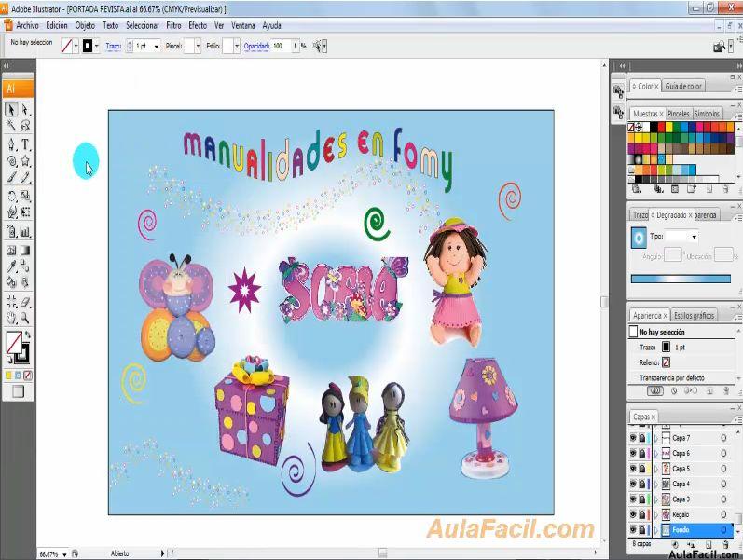Hide Capa 4 layer eye icon
Image resolution: width=743 pixels, height=560 pixels.
(x=633, y=484)
